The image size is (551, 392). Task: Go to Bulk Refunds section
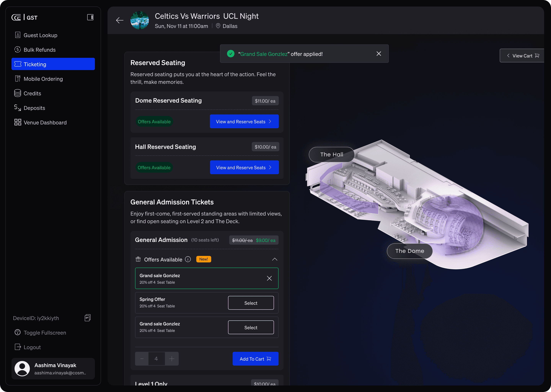tap(53, 50)
